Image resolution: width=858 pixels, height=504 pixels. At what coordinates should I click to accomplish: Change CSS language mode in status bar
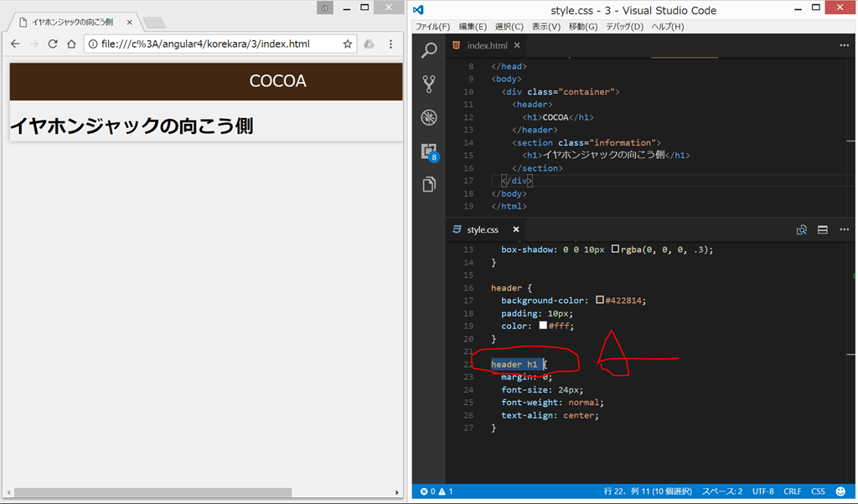pos(818,491)
